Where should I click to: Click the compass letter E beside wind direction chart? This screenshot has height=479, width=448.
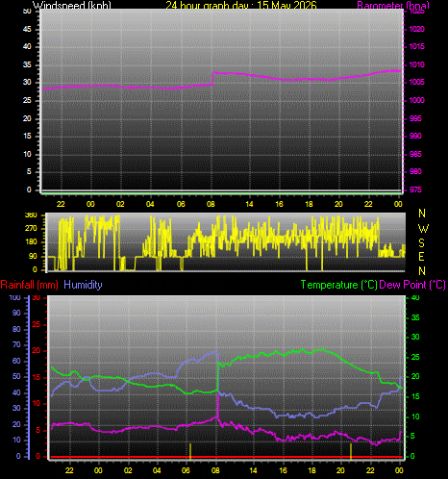[422, 257]
